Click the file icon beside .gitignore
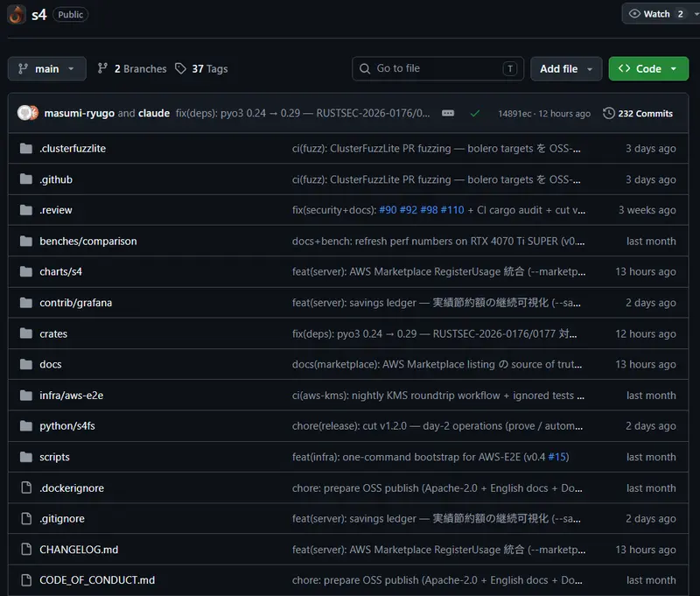 (x=26, y=519)
